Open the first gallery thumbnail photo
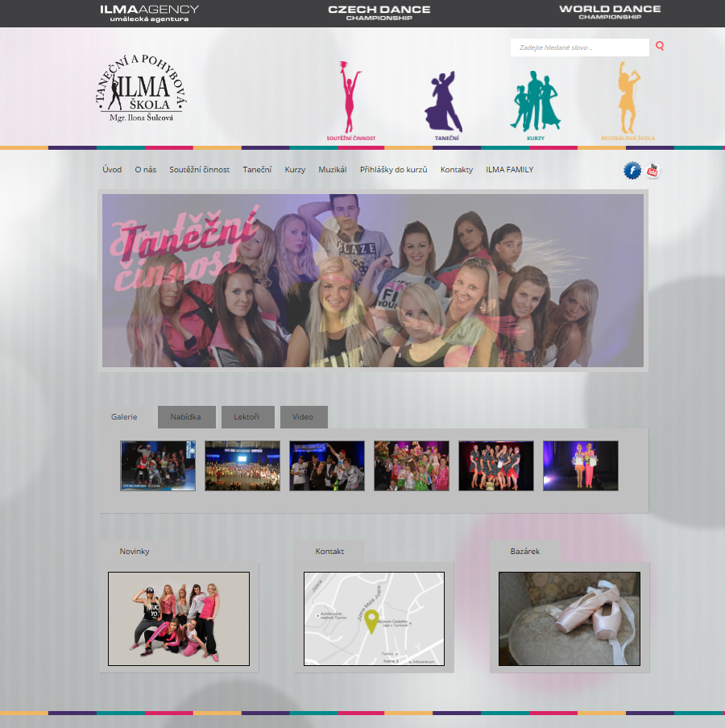Image resolution: width=725 pixels, height=728 pixels. 158,465
